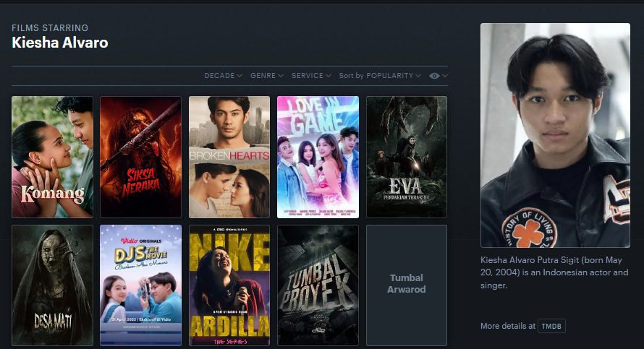Image resolution: width=644 pixels, height=349 pixels.
Task: Click the More details at text
Action: (x=508, y=326)
